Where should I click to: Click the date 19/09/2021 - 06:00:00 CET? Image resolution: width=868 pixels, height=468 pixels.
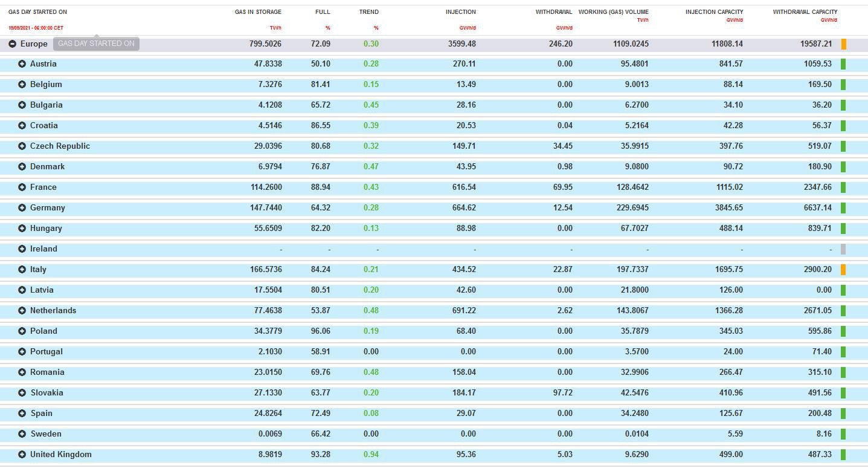[x=36, y=28]
